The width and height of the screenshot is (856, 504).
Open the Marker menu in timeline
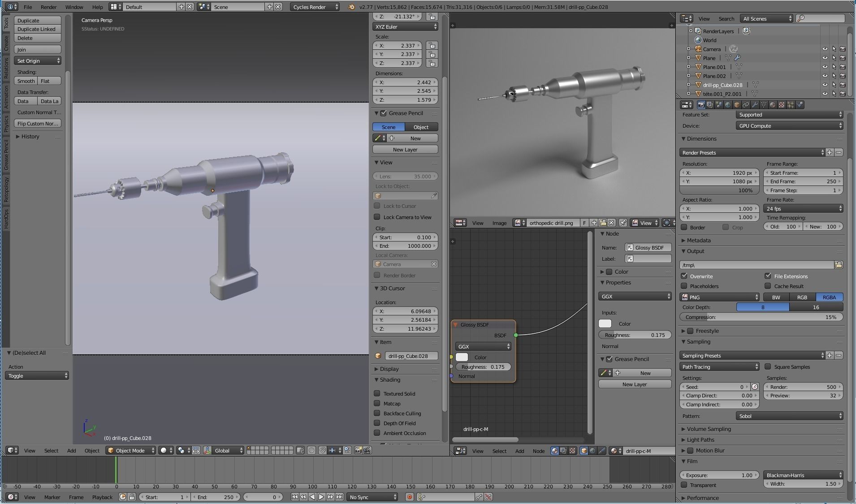[52, 497]
